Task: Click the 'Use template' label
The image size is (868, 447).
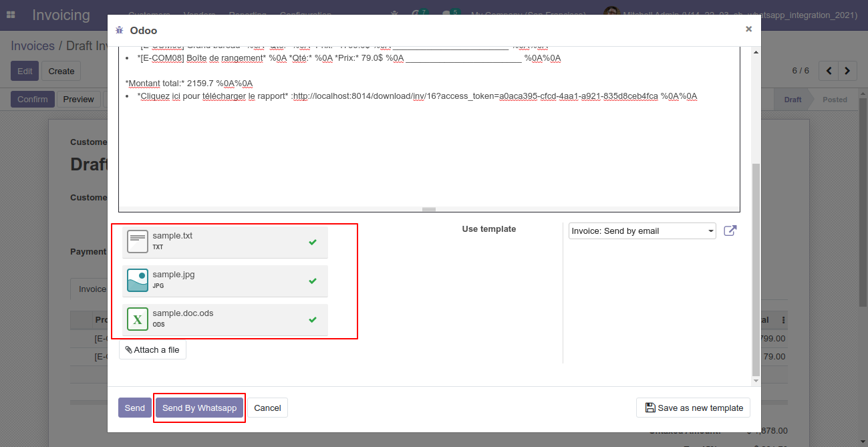Action: (489, 229)
